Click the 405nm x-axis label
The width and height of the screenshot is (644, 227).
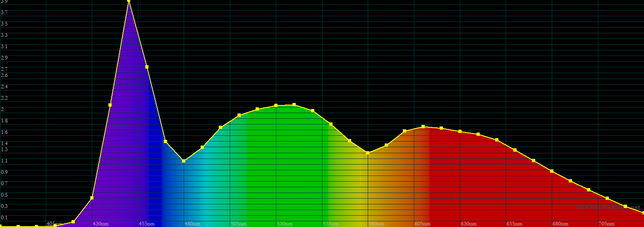(x=54, y=224)
